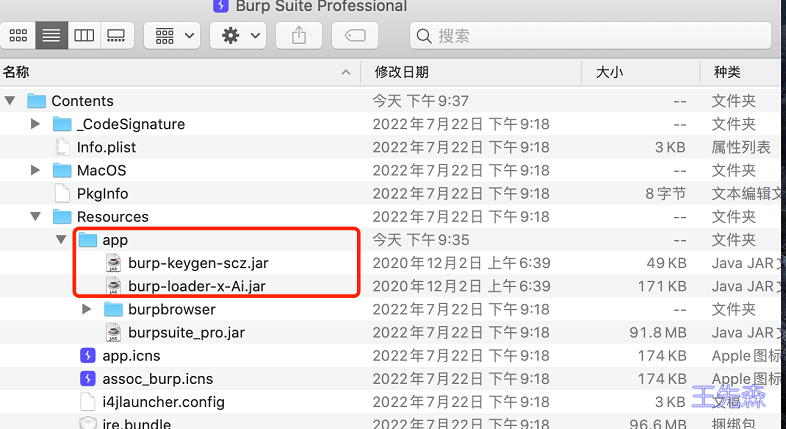Select the burp-keygen-scz.jar JAR icon
This screenshot has height=429, width=786.
pos(114,263)
